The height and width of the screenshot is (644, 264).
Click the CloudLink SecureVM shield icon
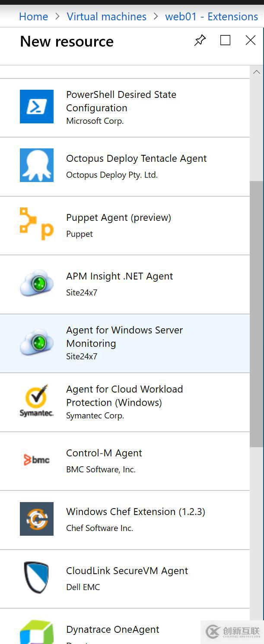click(x=37, y=578)
